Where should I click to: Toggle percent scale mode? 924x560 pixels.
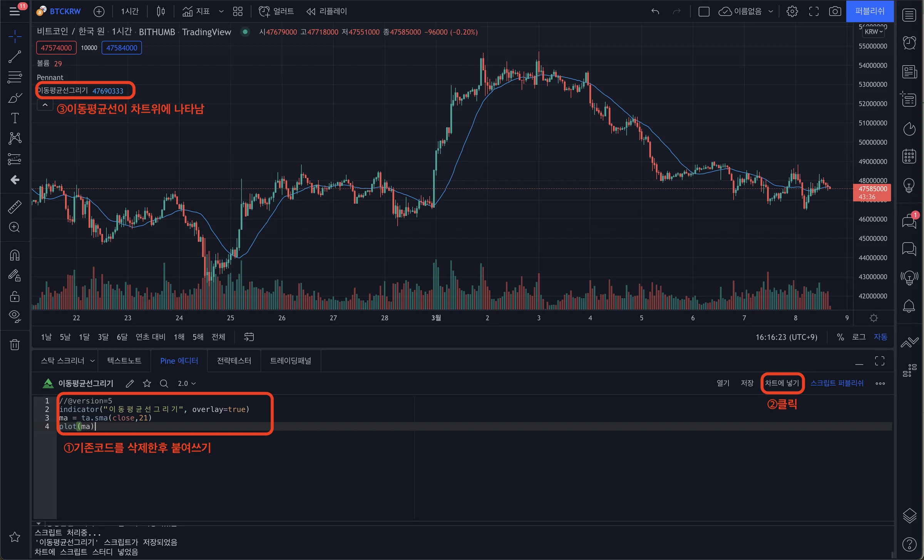840,337
